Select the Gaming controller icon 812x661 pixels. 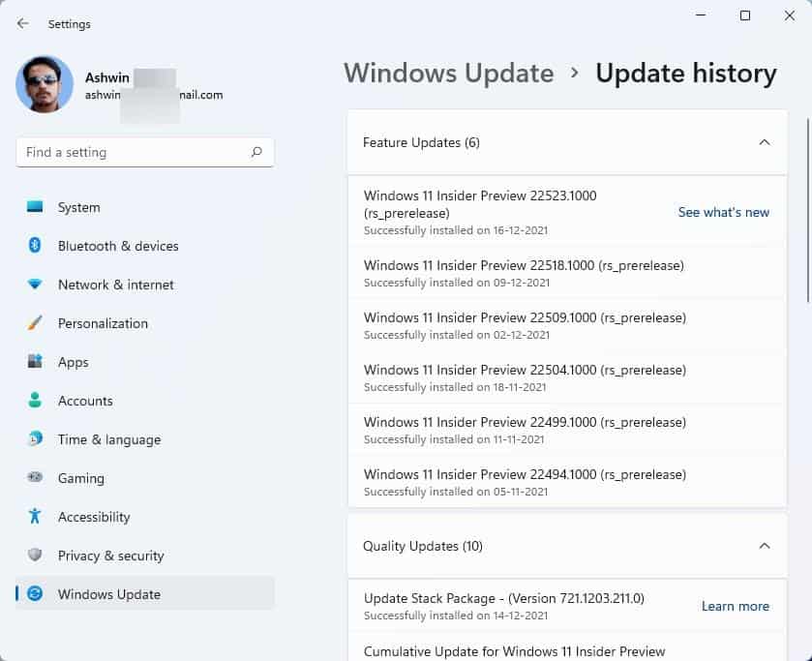[x=35, y=478]
